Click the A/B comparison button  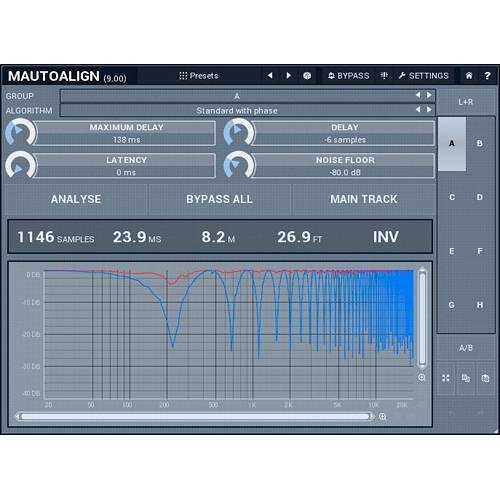(466, 348)
